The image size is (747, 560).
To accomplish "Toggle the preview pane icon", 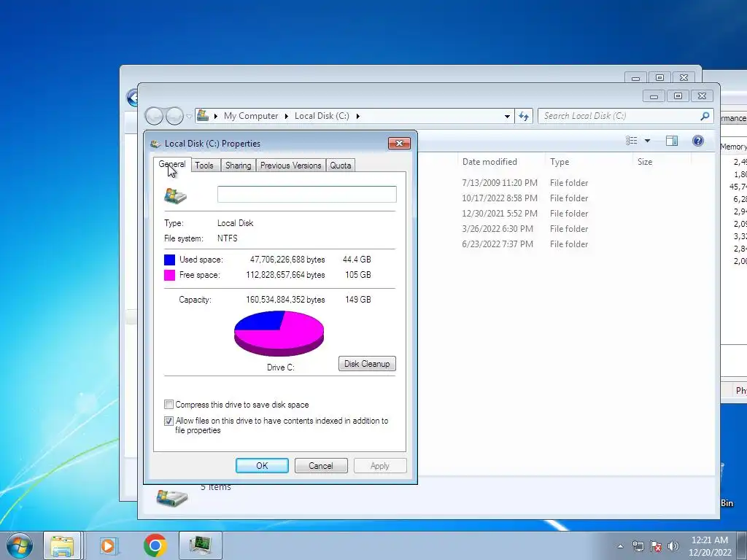I will click(672, 141).
